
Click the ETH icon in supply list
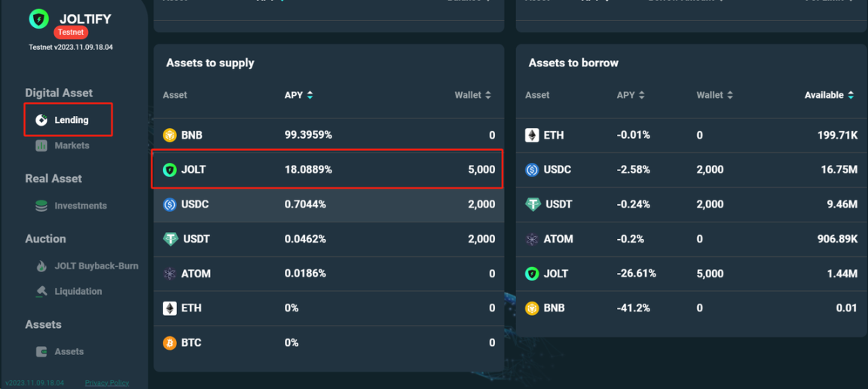pos(170,308)
